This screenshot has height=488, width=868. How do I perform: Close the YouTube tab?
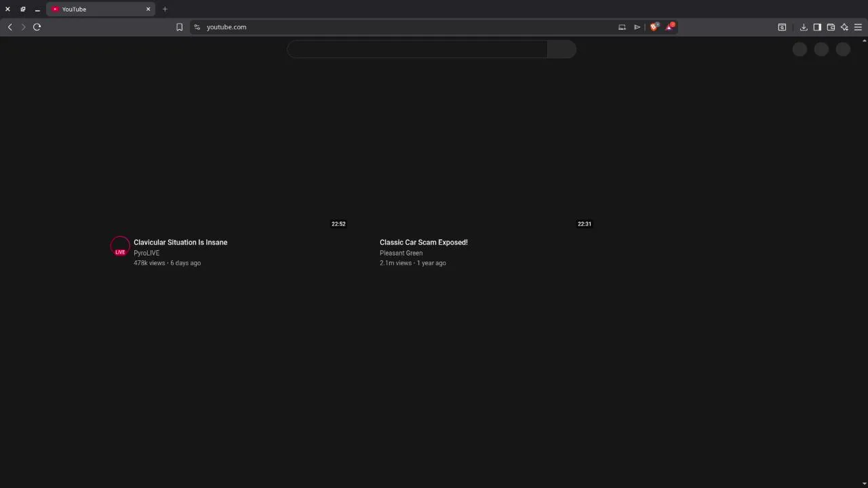click(148, 9)
